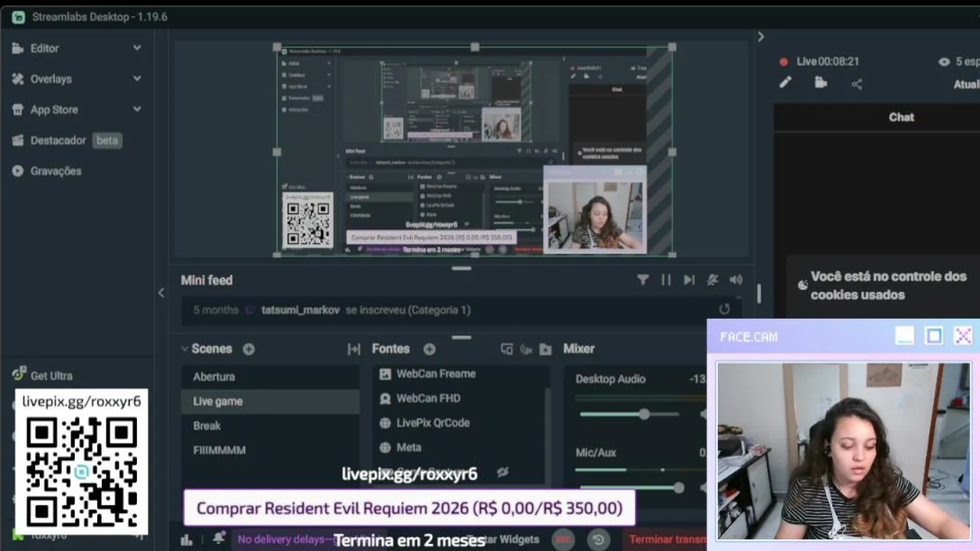Click the viewer count eye icon
980x551 pixels.
[944, 62]
